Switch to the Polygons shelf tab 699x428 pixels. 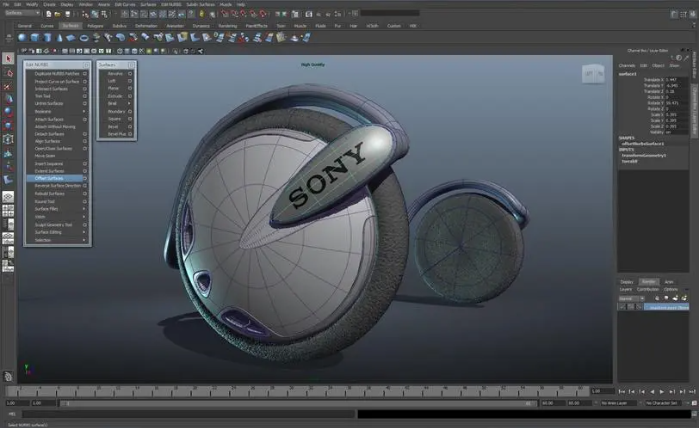tap(95, 26)
